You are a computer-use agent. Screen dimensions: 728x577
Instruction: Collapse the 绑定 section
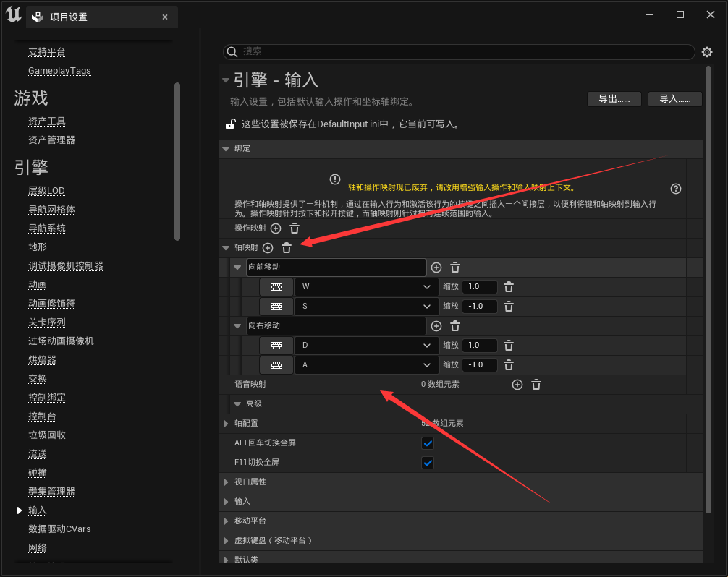226,148
